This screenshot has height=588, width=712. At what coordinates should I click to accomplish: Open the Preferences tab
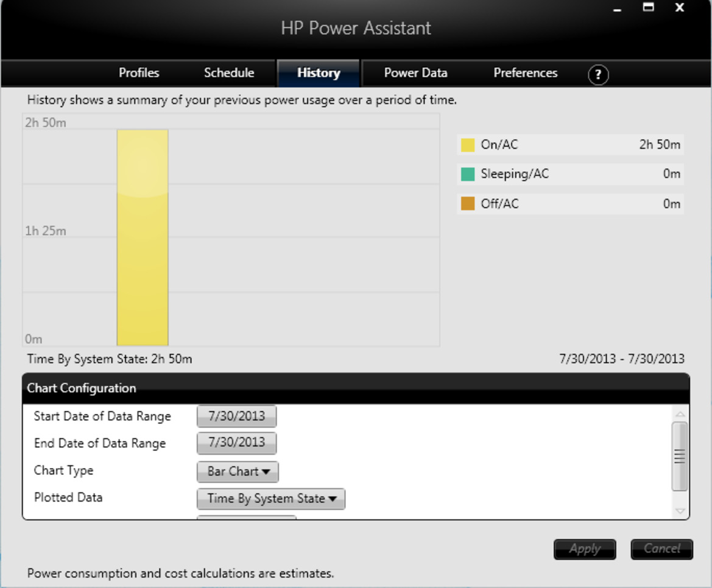coord(526,73)
